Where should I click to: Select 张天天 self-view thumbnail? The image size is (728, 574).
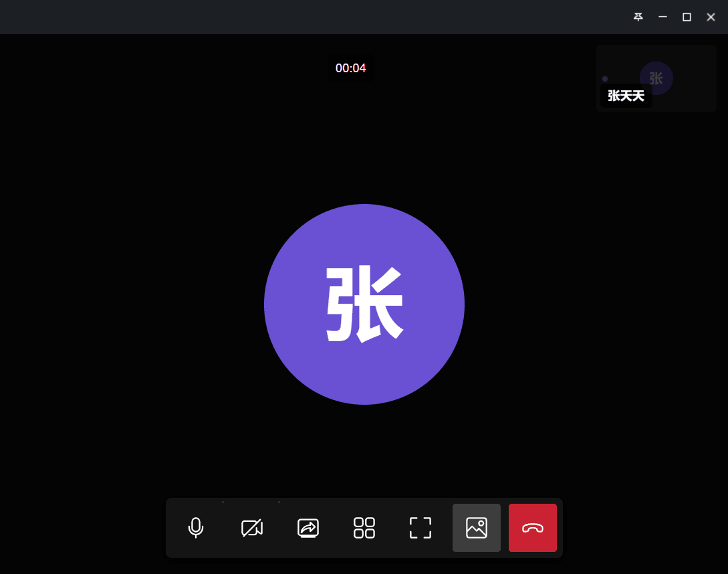pyautogui.click(x=656, y=78)
